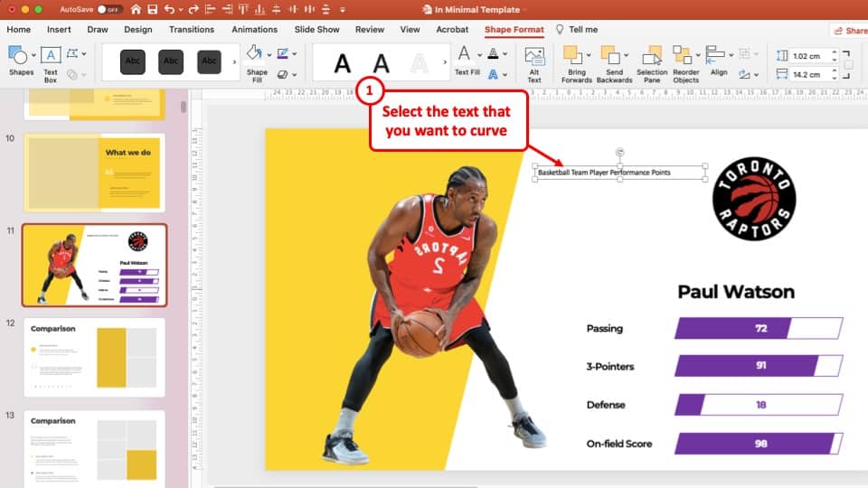This screenshot has width=868, height=488.
Task: Open the Review tab
Action: point(370,29)
